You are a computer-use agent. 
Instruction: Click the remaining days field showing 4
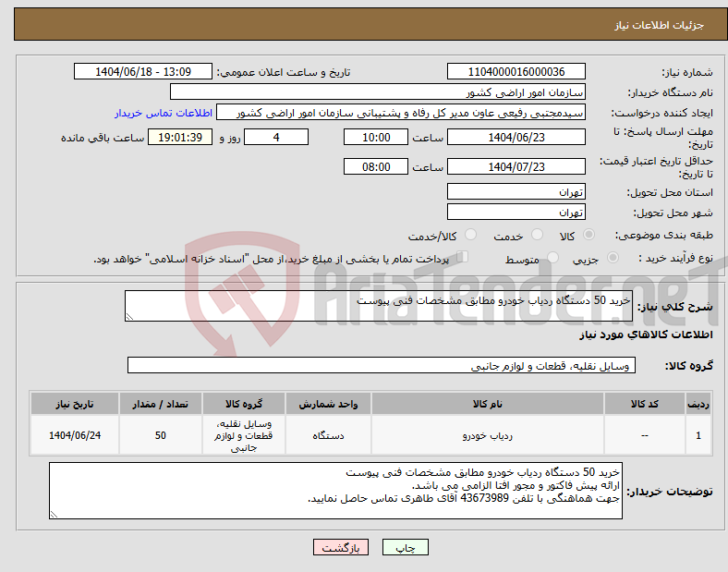coord(276,138)
